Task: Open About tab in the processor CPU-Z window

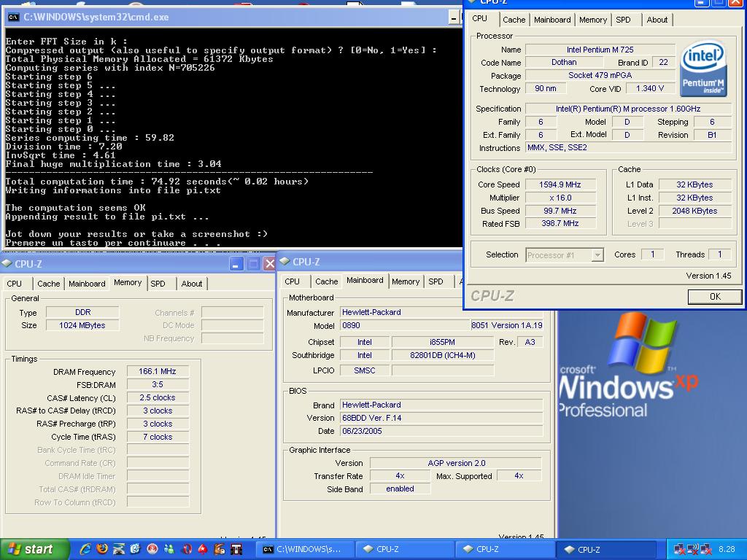Action: [x=657, y=20]
